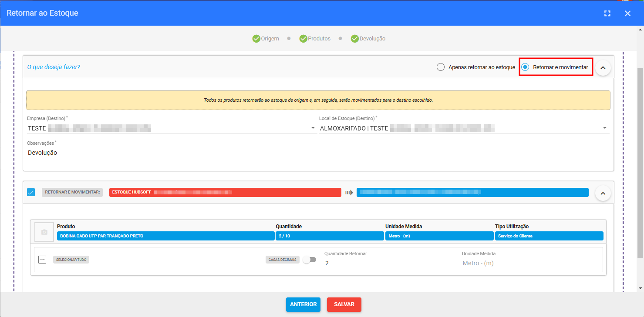Collapse the O que deseja fazer panel
Screen dimensions: 644x317
coord(603,68)
